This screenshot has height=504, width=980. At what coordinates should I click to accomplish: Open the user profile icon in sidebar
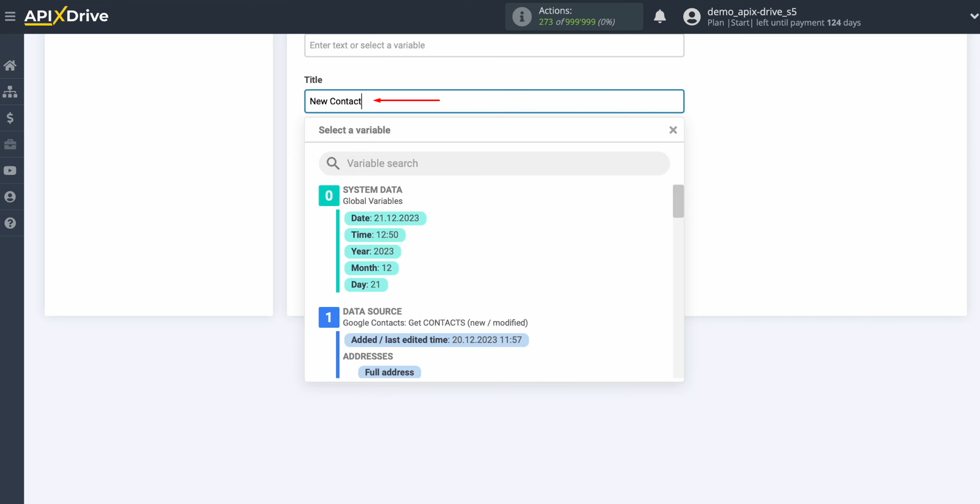click(x=11, y=197)
